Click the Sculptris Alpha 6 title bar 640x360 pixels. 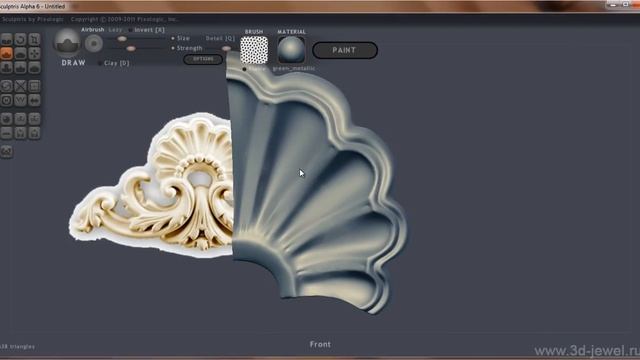tap(320, 6)
